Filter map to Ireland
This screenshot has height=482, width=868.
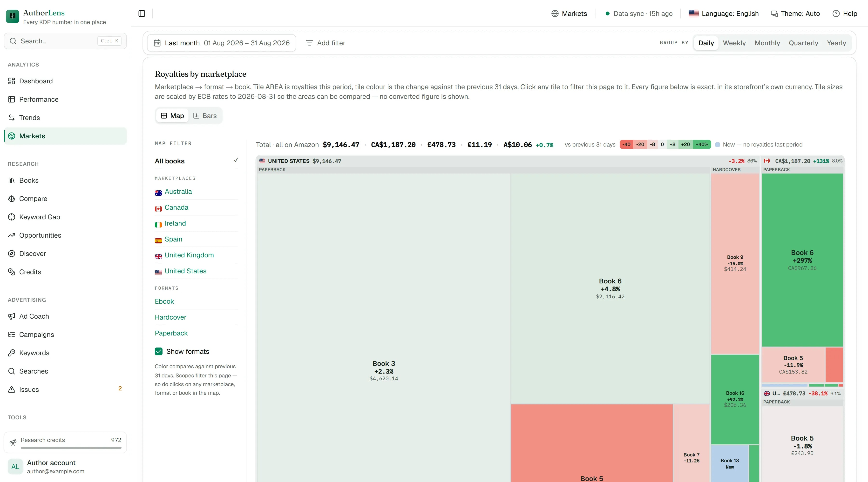197,223
